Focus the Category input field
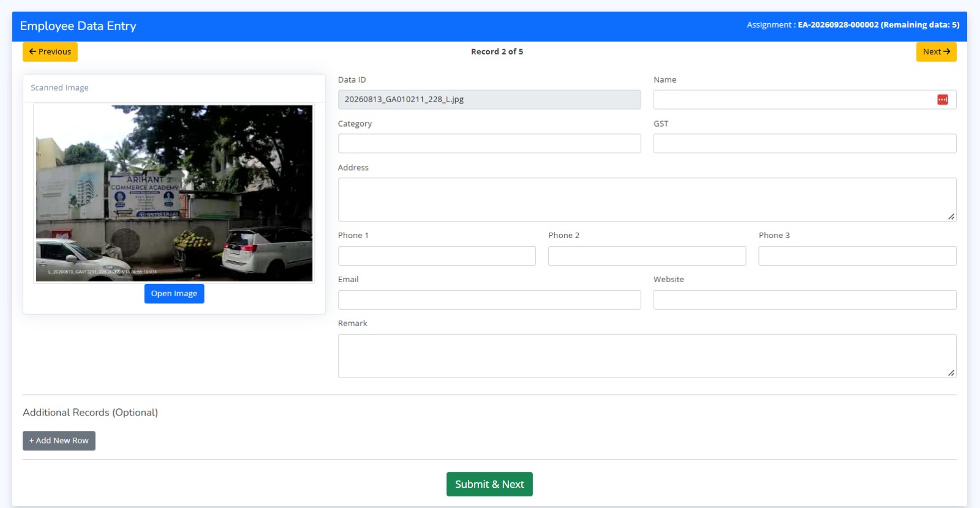 (x=489, y=144)
